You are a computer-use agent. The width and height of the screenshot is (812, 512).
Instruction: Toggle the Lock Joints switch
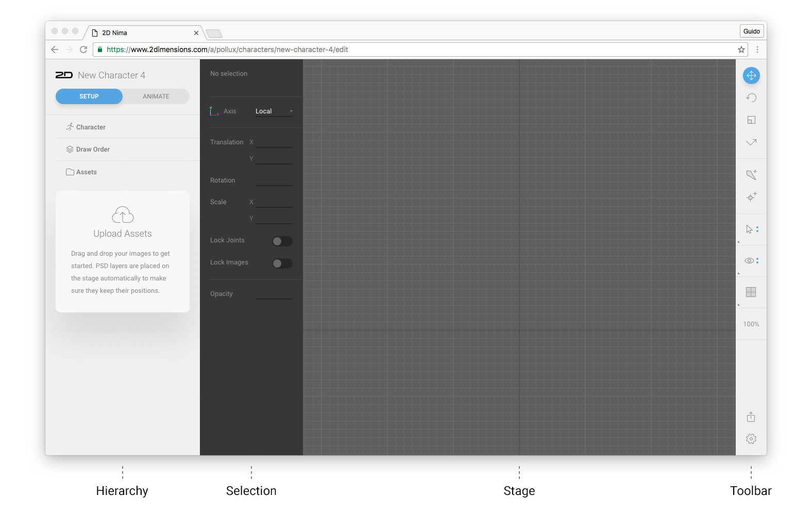click(282, 241)
